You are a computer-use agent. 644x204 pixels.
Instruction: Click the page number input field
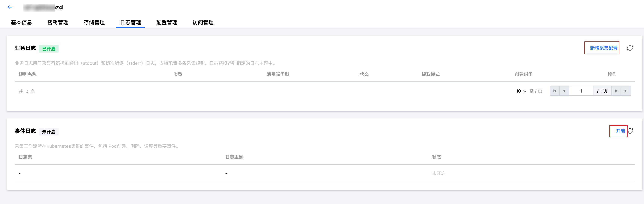581,91
